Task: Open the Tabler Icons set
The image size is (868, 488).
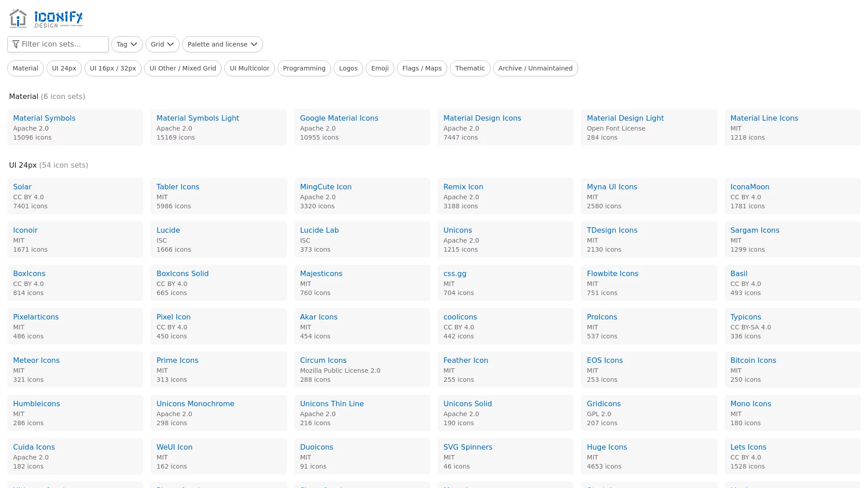Action: [x=178, y=187]
